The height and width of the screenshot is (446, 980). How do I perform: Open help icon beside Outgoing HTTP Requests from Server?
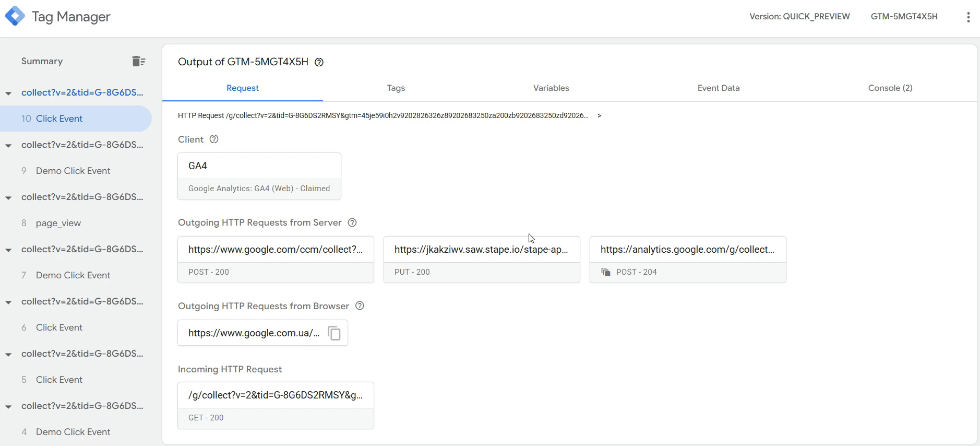[352, 222]
